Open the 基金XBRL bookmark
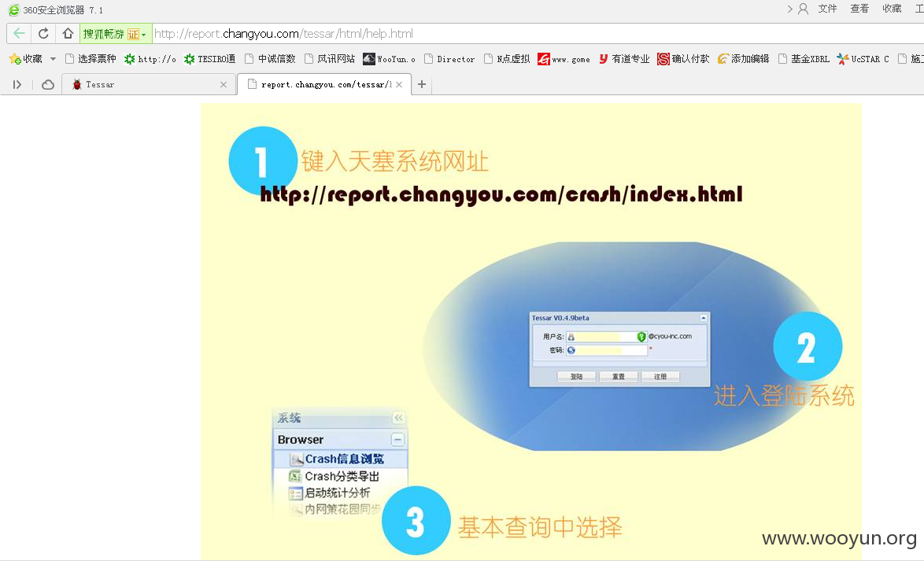924x561 pixels. [x=804, y=59]
